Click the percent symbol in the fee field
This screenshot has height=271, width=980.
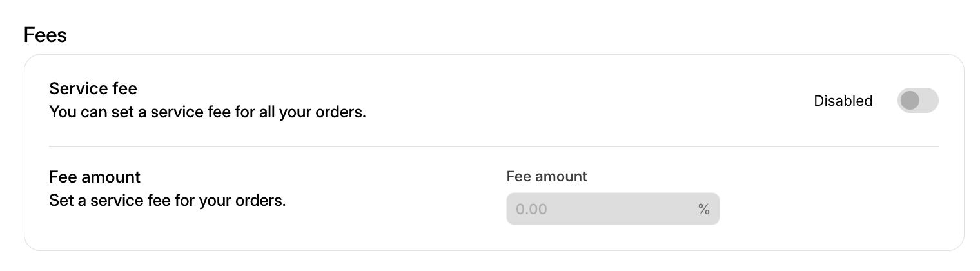pyautogui.click(x=703, y=209)
